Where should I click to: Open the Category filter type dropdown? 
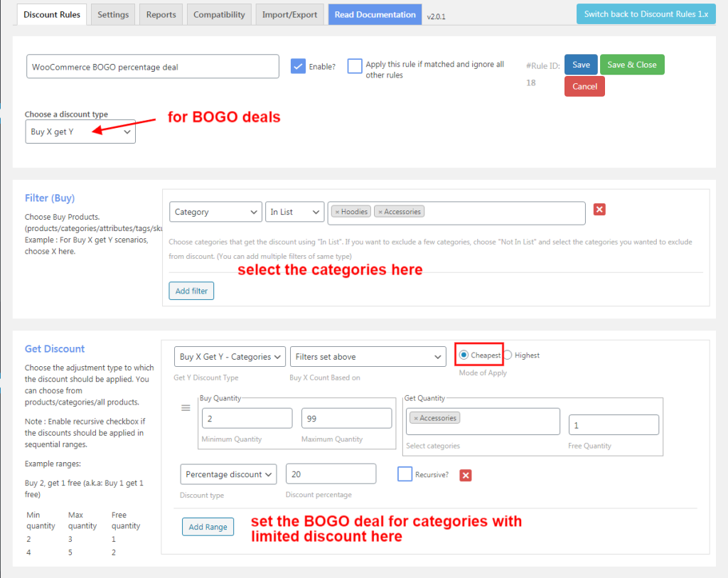[x=215, y=212]
